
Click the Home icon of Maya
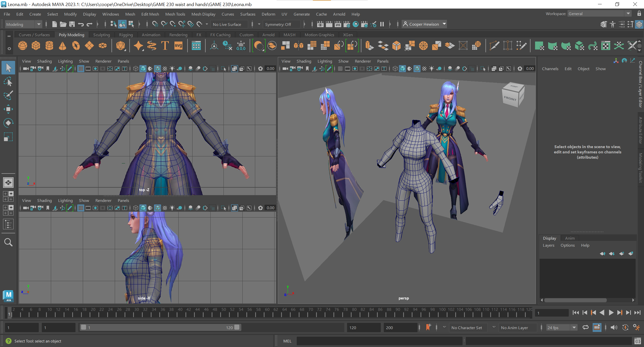(x=9, y=296)
